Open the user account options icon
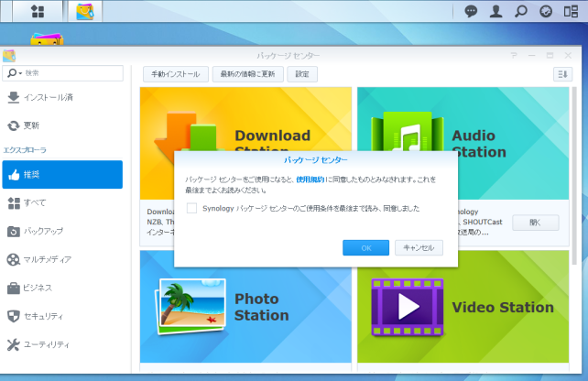This screenshot has height=381, width=588. [x=495, y=11]
